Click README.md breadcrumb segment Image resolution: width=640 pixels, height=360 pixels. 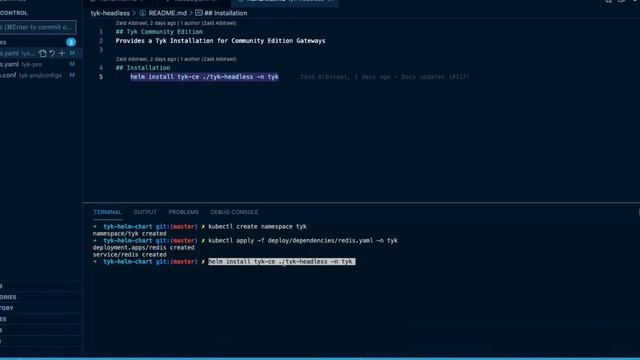(167, 13)
